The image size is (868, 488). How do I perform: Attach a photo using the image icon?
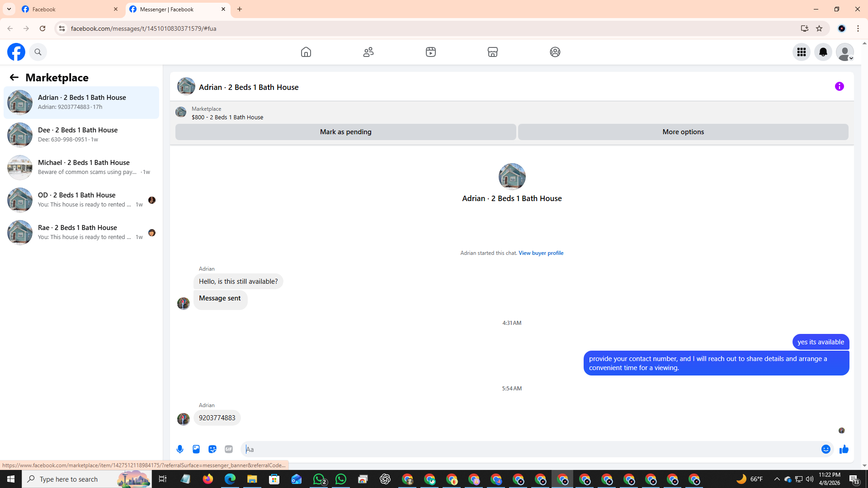(x=196, y=449)
